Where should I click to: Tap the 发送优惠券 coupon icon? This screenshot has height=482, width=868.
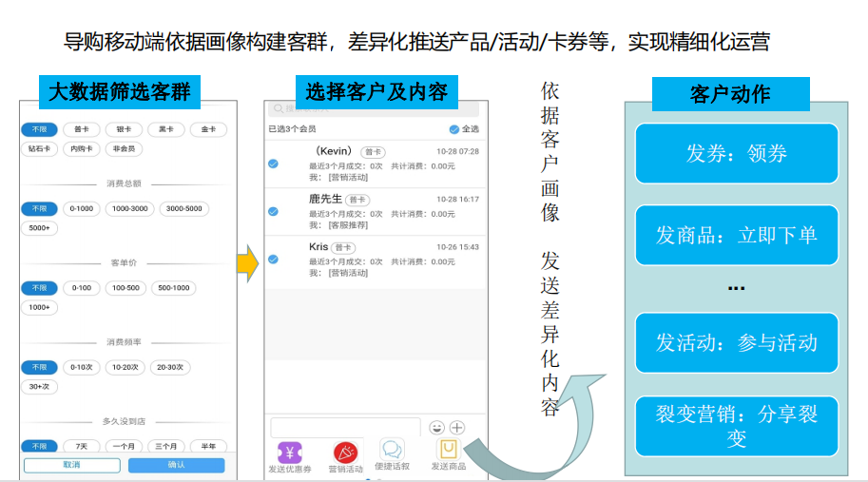point(289,452)
